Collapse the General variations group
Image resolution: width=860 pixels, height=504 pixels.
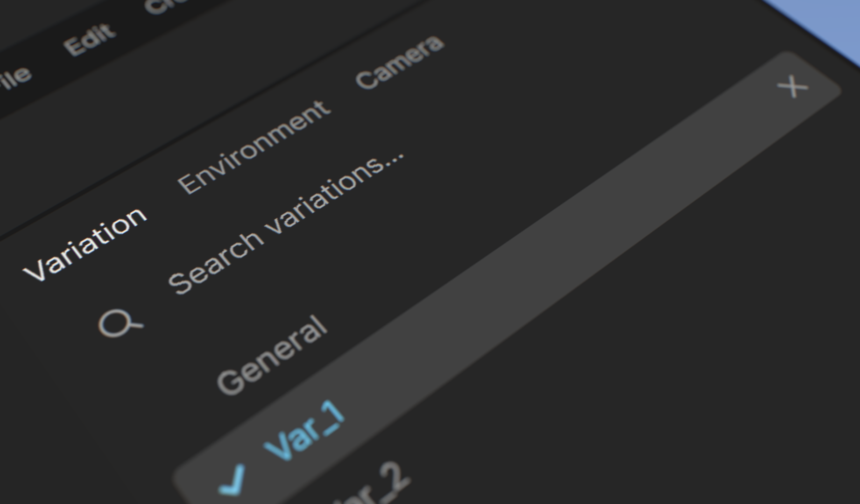tap(272, 356)
